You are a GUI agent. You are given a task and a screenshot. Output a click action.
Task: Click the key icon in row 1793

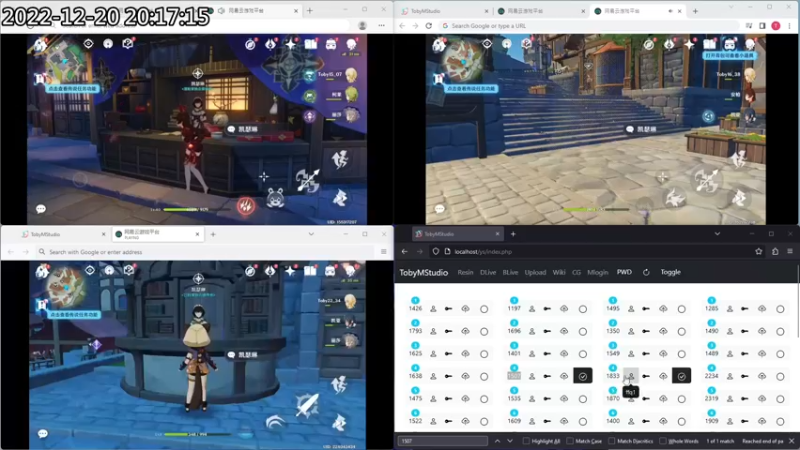[448, 331]
